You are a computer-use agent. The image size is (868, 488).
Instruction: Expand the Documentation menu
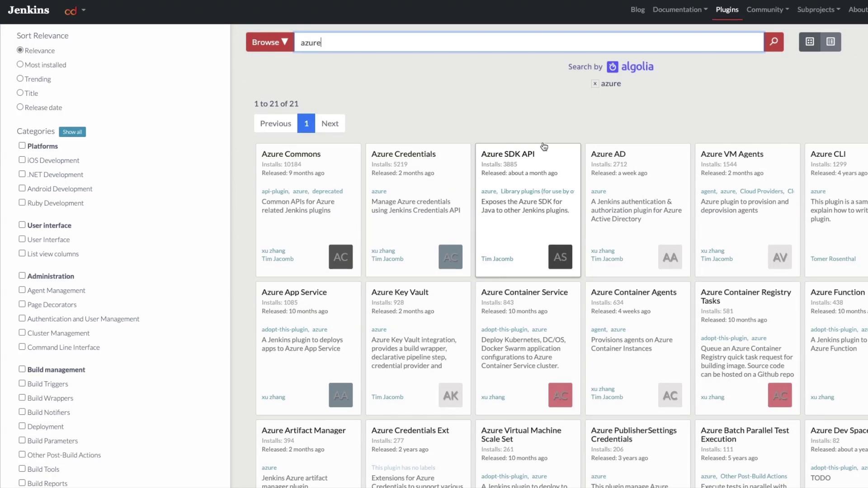(680, 9)
